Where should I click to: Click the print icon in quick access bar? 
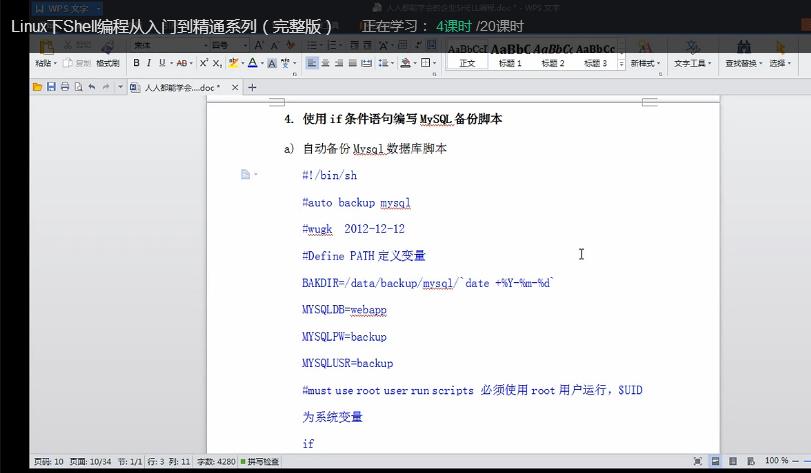tap(65, 88)
